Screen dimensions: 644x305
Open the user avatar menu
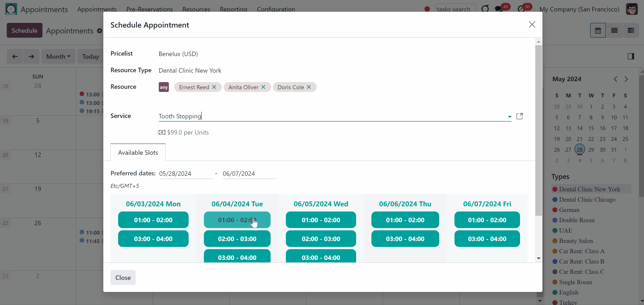click(x=632, y=9)
